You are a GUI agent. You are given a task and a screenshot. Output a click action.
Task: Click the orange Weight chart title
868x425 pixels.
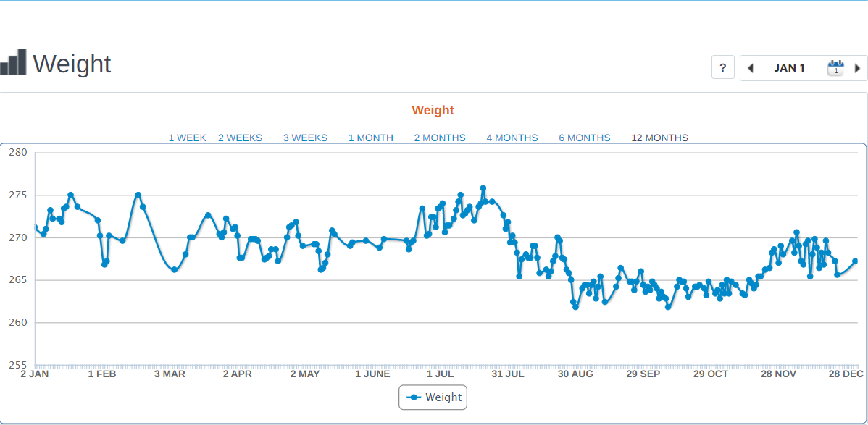[433, 111]
